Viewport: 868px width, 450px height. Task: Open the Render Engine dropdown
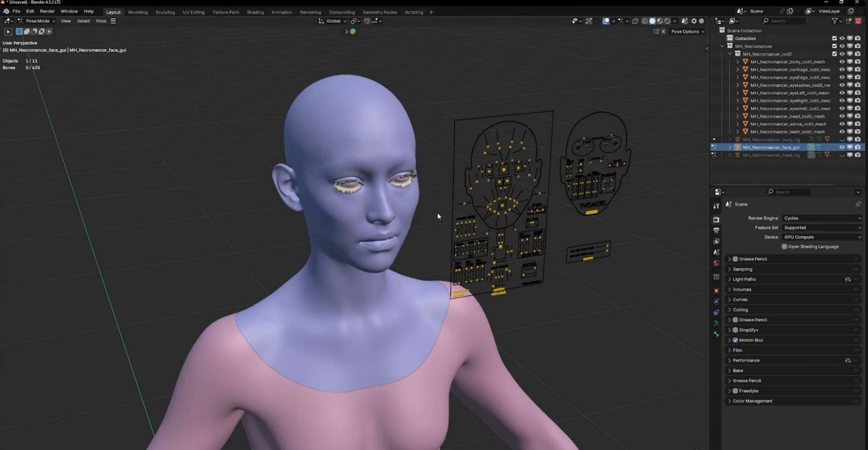click(822, 218)
